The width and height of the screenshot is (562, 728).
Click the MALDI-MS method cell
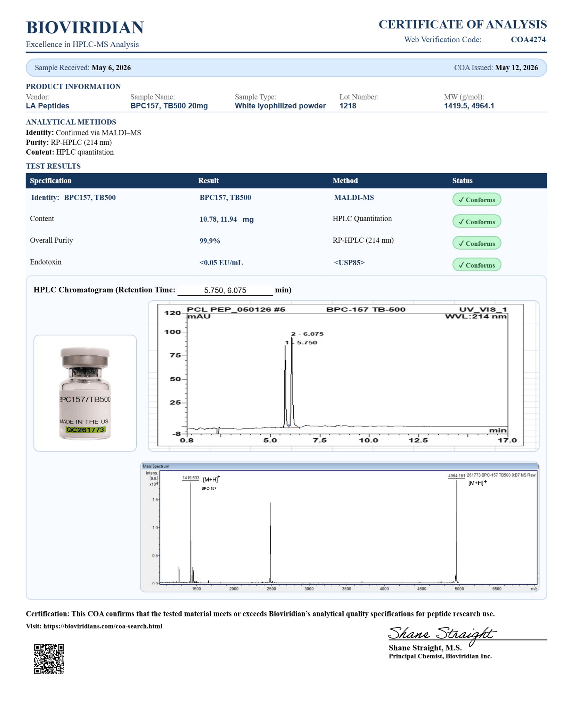[354, 198]
